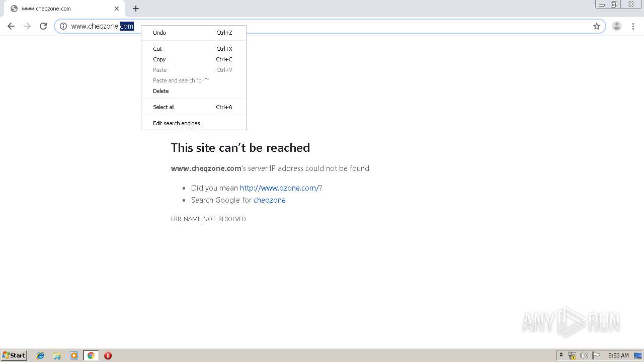Screen dimensions: 644x362
Task: Restore down the Chrome window
Action: click(614, 5)
